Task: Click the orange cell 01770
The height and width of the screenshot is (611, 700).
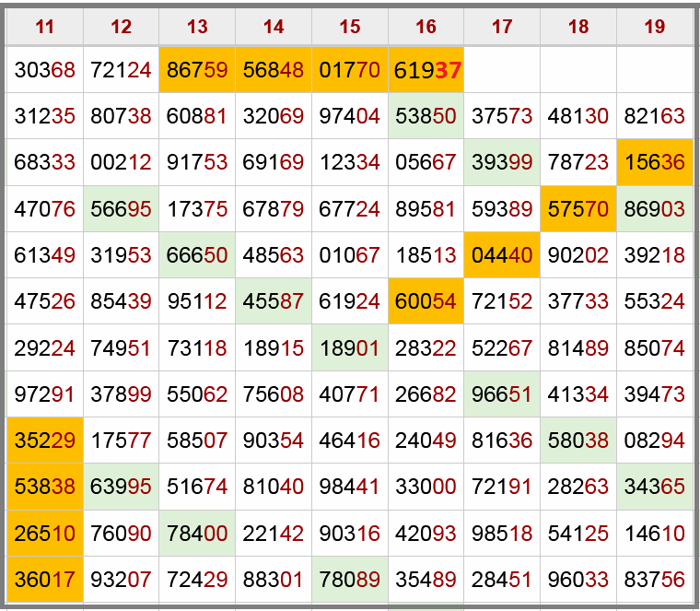Action: click(x=350, y=70)
